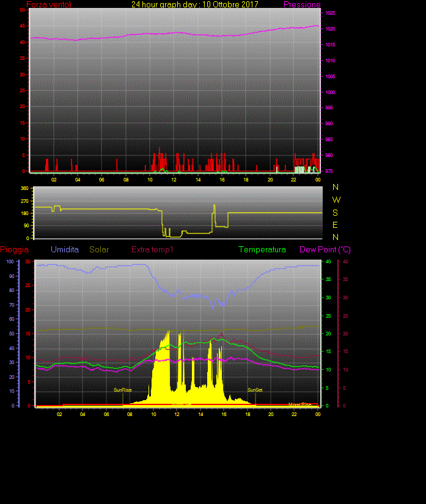Click wind direction axis value 360
426x504 pixels.
click(25, 188)
